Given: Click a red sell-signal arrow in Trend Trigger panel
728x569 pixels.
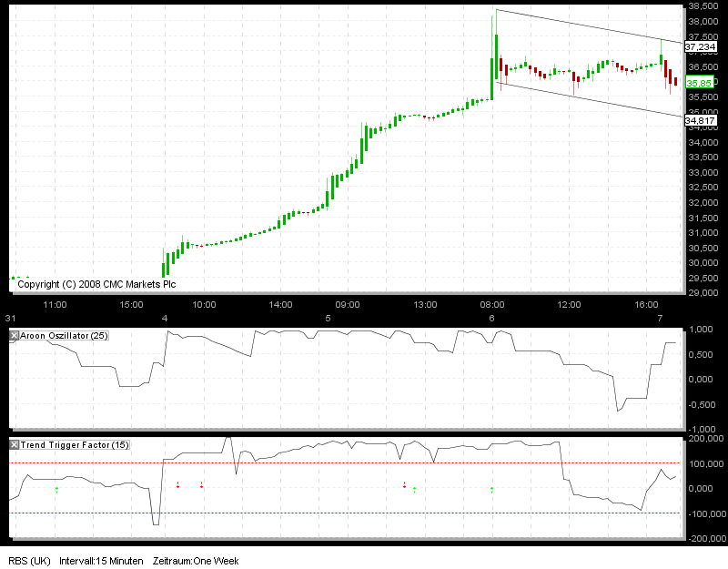Looking at the screenshot, I should (x=177, y=484).
